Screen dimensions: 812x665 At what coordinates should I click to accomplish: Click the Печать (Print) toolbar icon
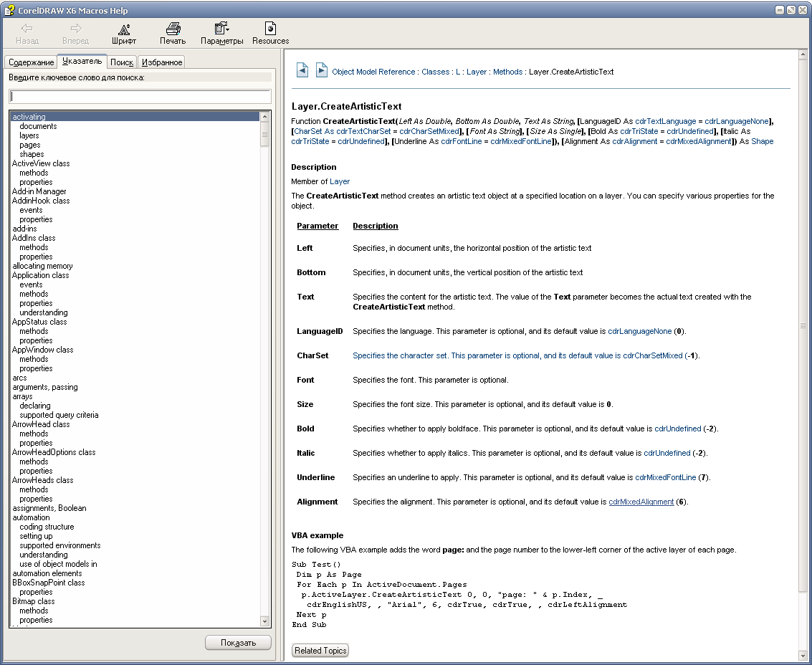click(173, 29)
